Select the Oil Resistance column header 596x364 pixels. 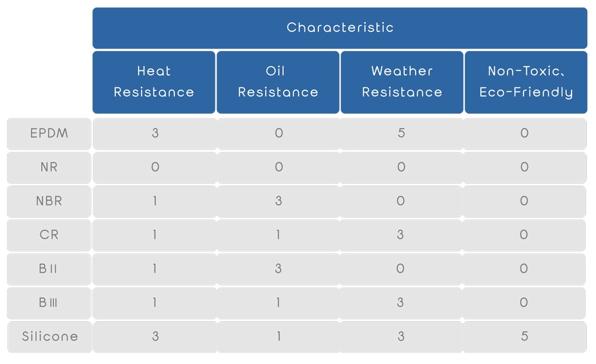pos(278,82)
